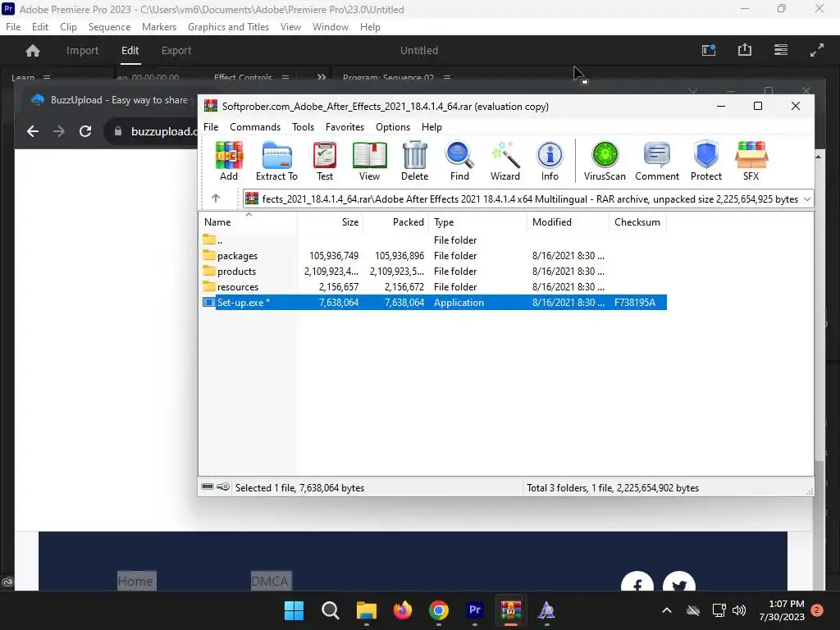Select the products folder
The height and width of the screenshot is (630, 840).
tap(435, 271)
